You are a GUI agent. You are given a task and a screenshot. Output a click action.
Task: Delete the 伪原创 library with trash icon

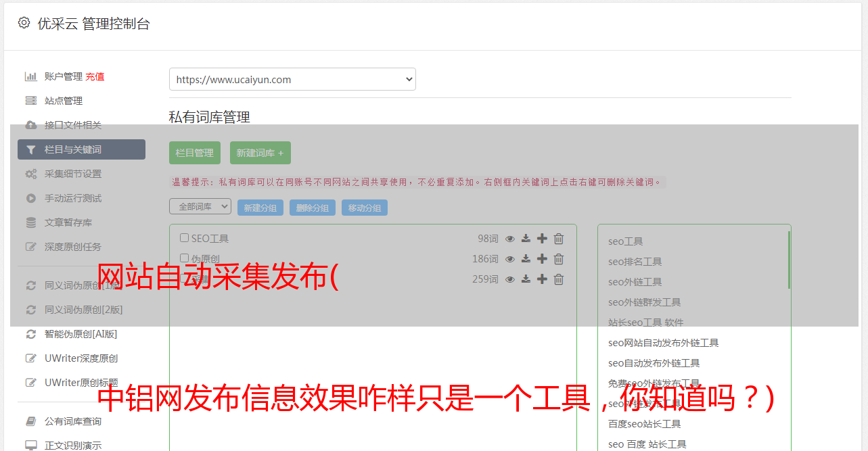[559, 259]
